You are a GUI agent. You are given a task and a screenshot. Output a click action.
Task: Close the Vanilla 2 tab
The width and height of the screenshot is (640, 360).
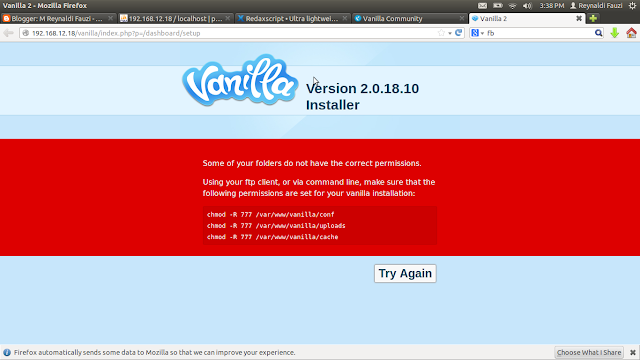[x=579, y=18]
